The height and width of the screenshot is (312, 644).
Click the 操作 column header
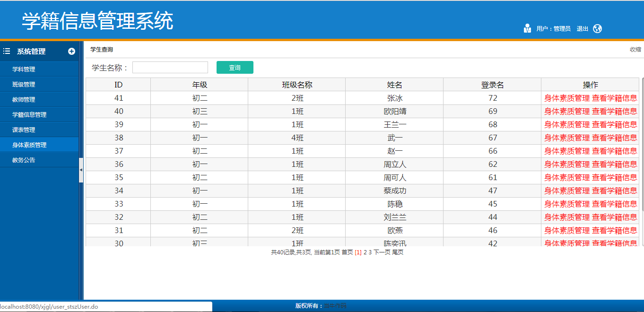(590, 85)
